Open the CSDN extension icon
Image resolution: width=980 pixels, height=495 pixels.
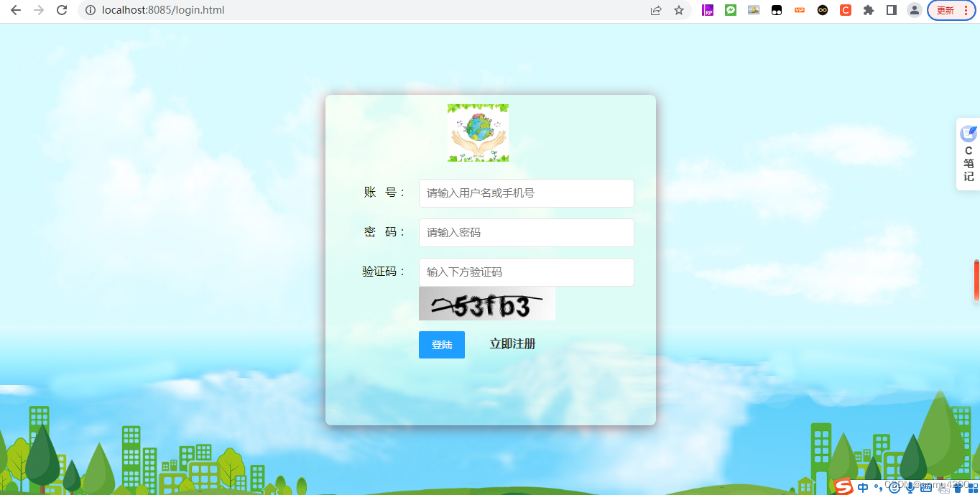tap(845, 10)
